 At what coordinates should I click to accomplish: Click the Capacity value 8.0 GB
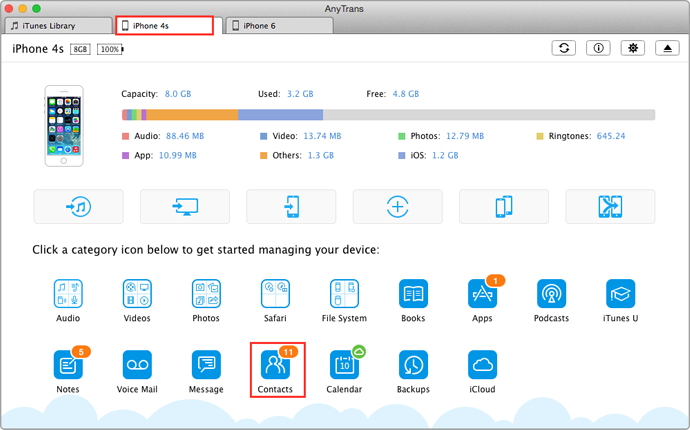pyautogui.click(x=178, y=94)
